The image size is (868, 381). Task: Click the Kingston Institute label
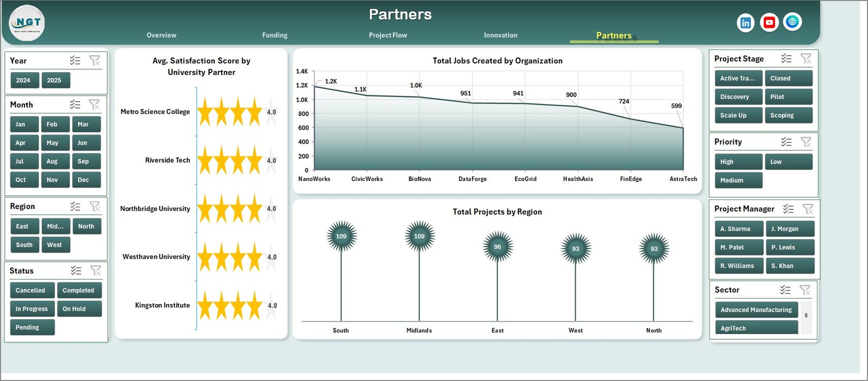162,305
